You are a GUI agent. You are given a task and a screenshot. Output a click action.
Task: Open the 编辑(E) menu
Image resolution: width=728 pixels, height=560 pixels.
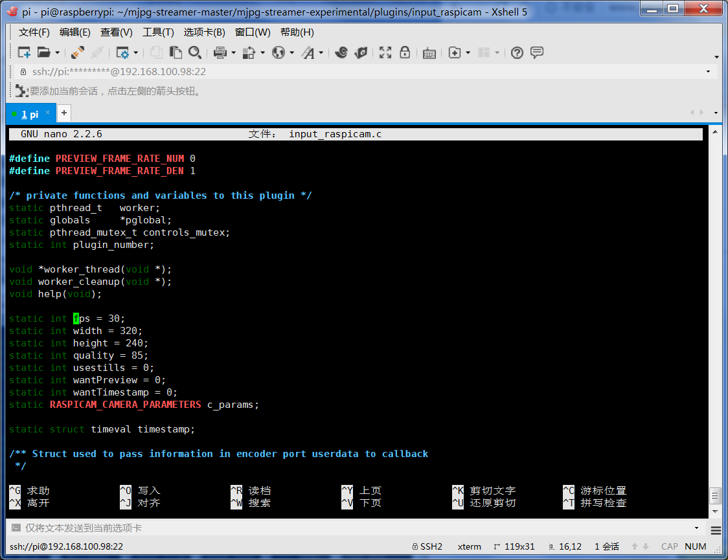[x=74, y=32]
